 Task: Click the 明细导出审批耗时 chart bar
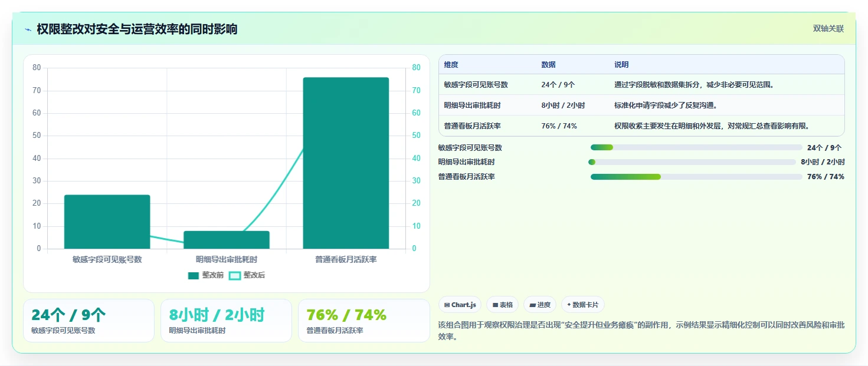click(x=227, y=240)
